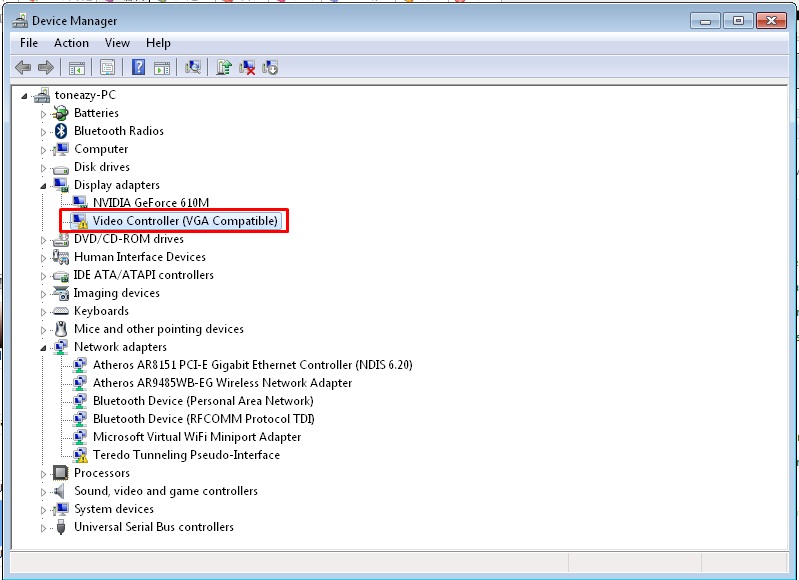The image size is (799, 580).
Task: Open the Action menu
Action: [71, 43]
